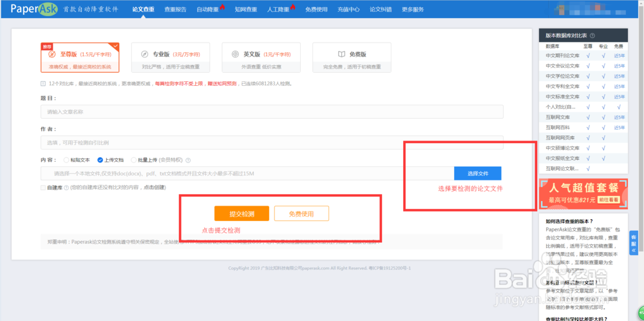The width and height of the screenshot is (644, 321).
Task: Click the 近5年 cell for 中文期刊论文库
Action: coord(619,55)
